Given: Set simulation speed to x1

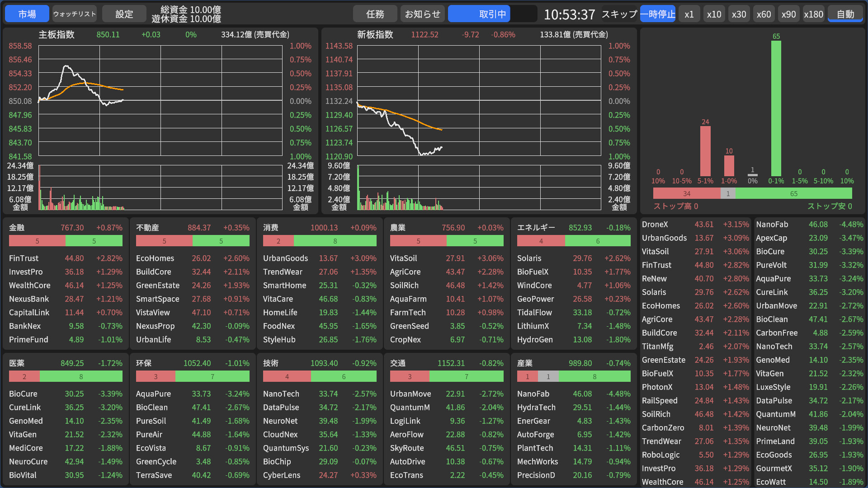Looking at the screenshot, I should [689, 14].
